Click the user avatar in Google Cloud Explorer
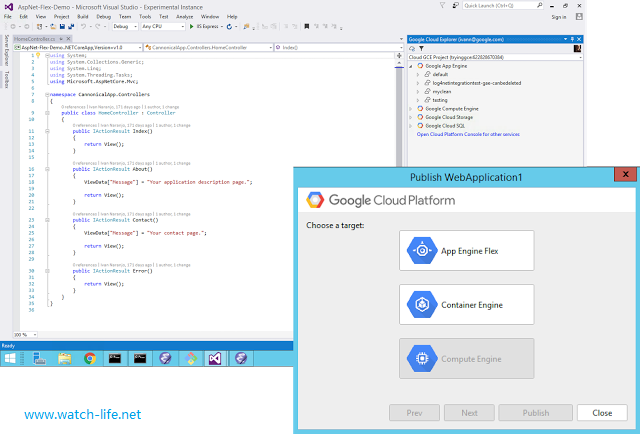The width and height of the screenshot is (640, 434). coord(577,49)
